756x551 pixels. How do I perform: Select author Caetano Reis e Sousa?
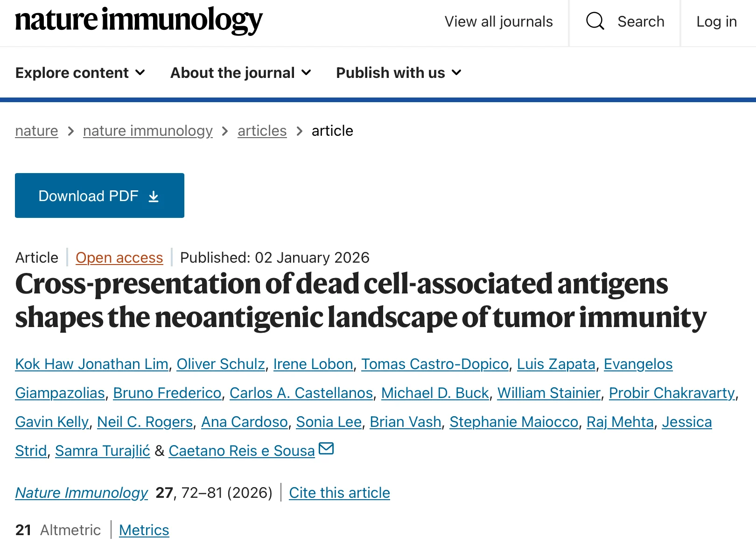[241, 451]
